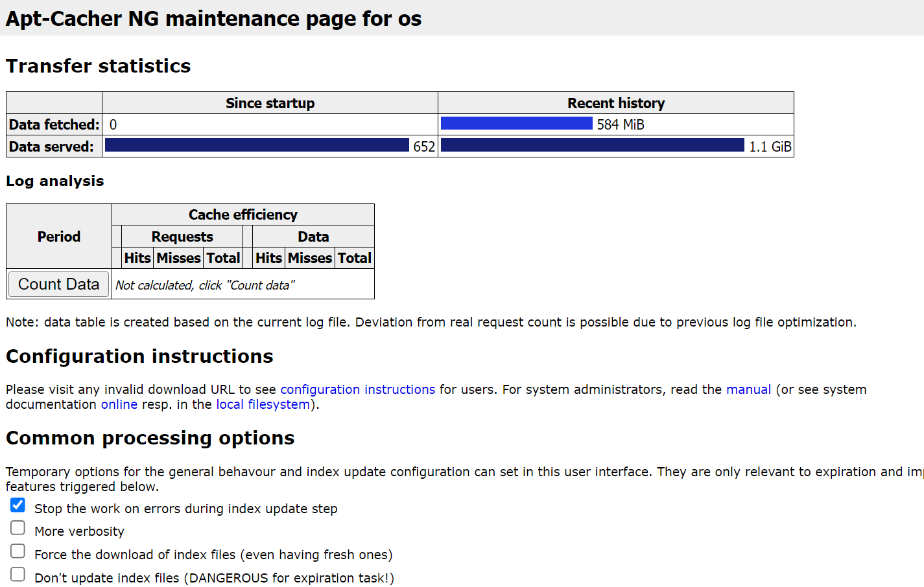Enable More verbosity checkbox
Image resolution: width=924 pixels, height=587 pixels.
pos(18,528)
